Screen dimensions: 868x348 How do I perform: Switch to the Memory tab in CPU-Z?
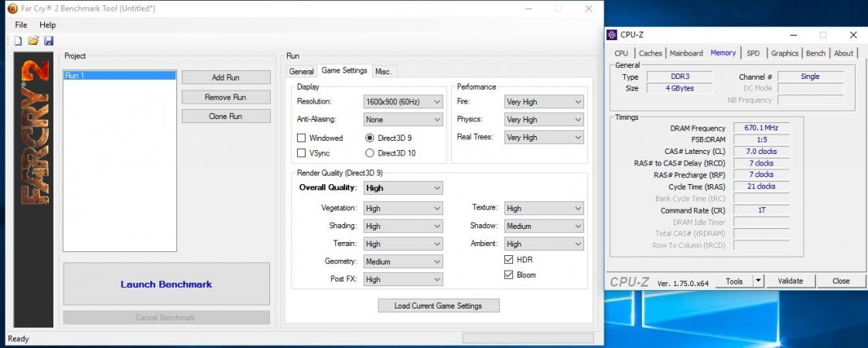[723, 53]
